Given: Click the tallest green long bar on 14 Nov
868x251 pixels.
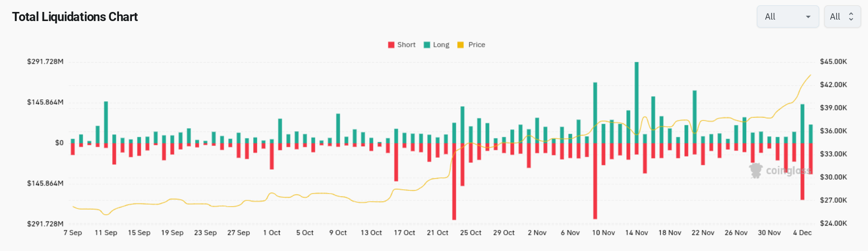Looking at the screenshot, I should pos(636,103).
